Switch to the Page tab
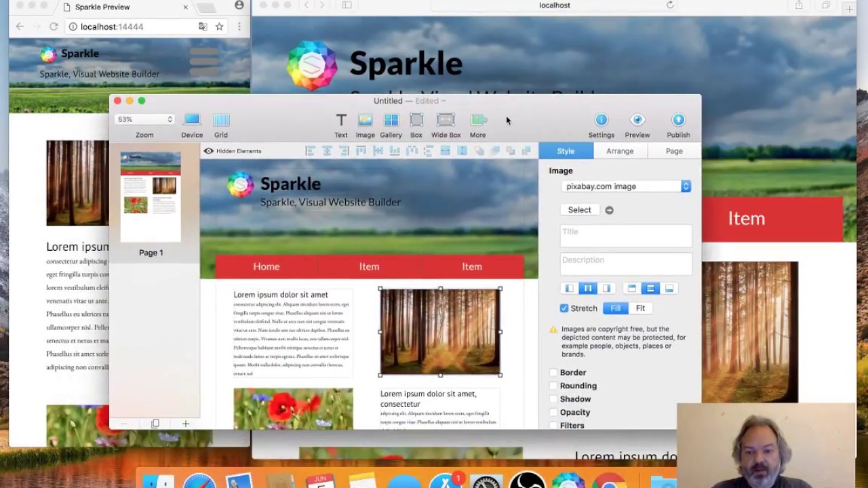Screen dimensions: 868x488 point(674,151)
